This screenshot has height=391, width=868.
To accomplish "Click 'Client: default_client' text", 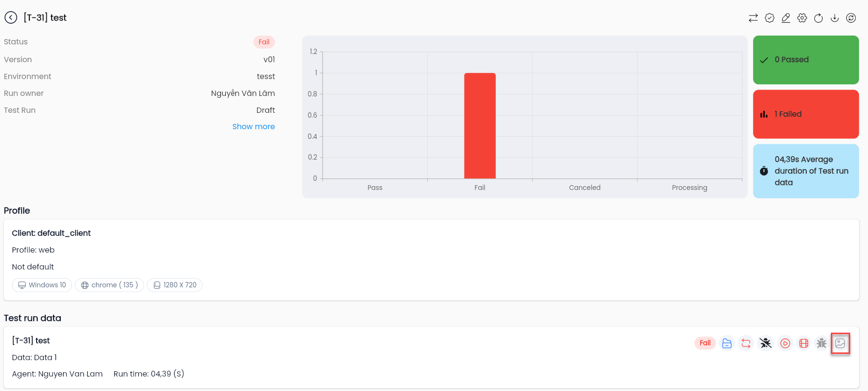I will [x=51, y=233].
